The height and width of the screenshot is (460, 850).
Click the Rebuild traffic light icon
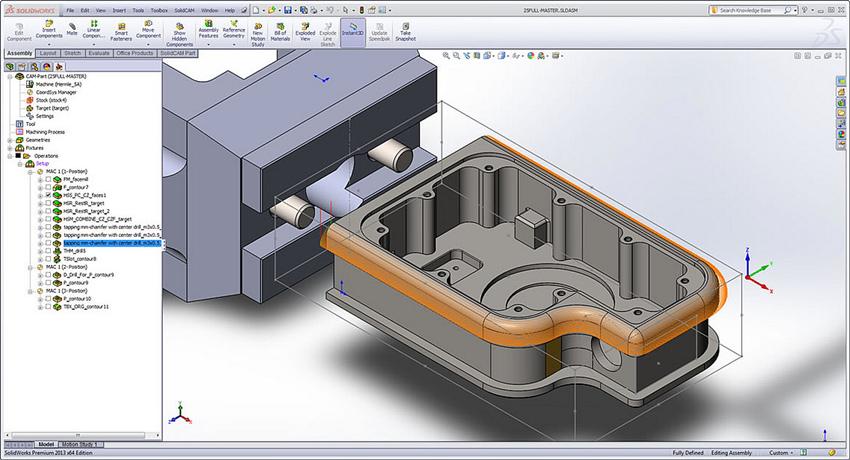pyautogui.click(x=362, y=10)
